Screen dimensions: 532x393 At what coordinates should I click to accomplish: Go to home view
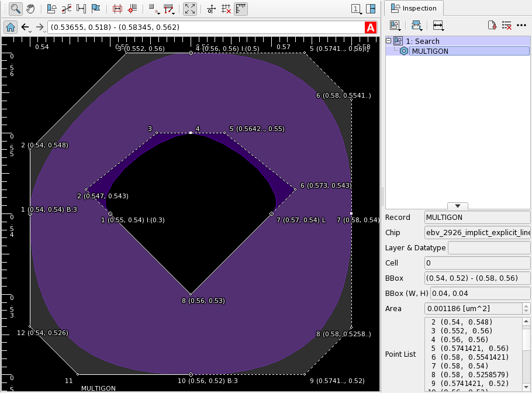point(11,27)
